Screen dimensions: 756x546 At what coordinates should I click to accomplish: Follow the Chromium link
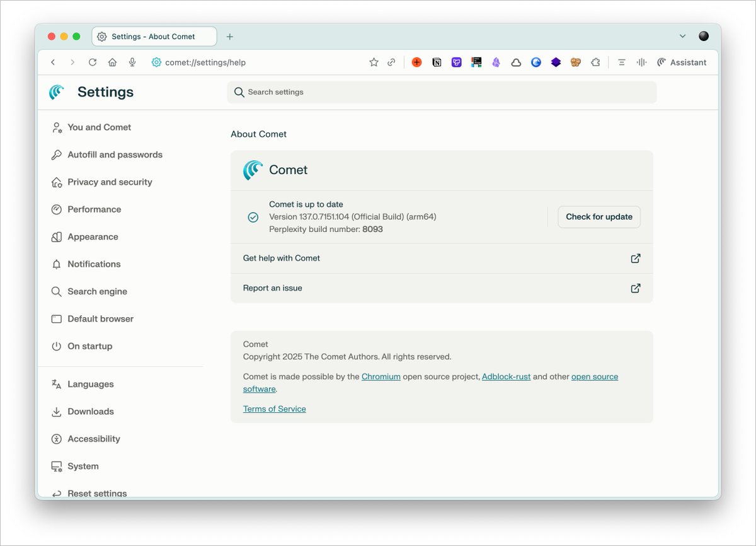[x=381, y=376]
